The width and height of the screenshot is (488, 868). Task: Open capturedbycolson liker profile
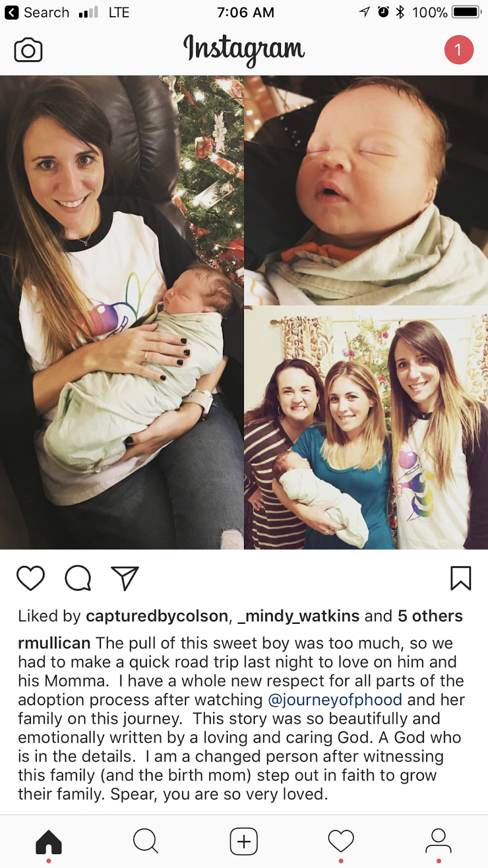[157, 616]
